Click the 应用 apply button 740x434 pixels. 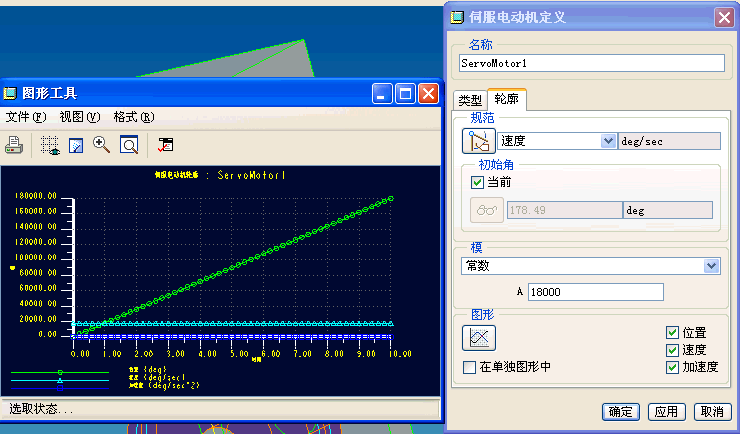pos(666,412)
